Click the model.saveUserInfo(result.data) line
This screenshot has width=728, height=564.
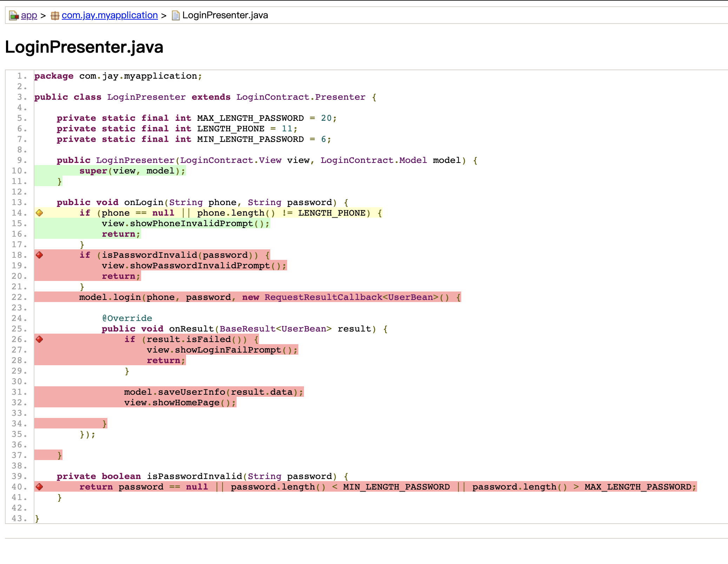213,392
